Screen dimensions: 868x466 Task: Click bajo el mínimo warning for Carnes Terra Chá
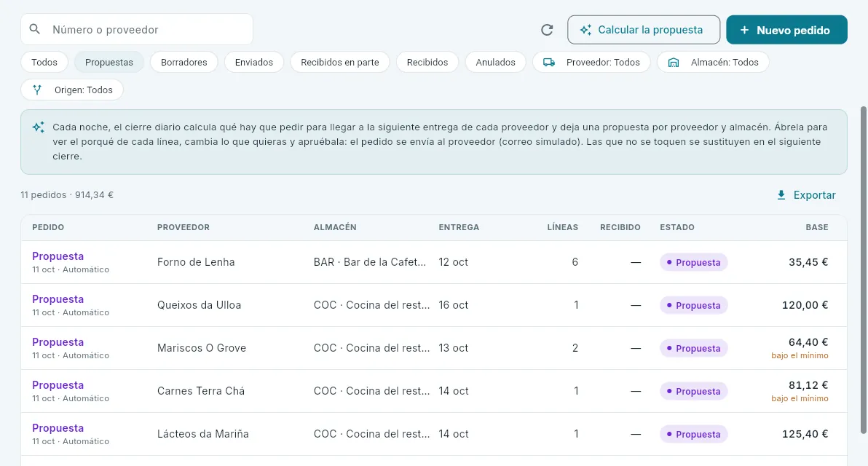tap(800, 398)
